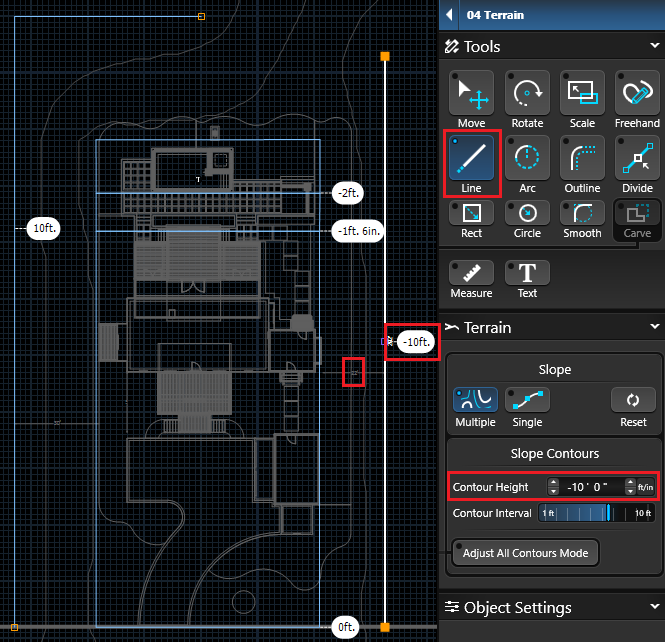Click the Reset slope button
The width and height of the screenshot is (665, 642).
pos(632,402)
